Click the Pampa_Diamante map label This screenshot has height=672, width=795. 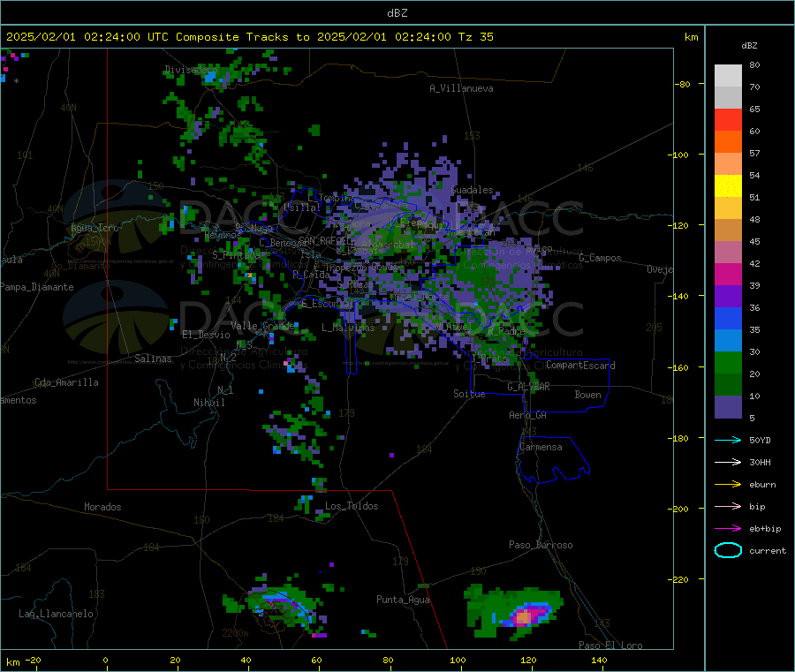[37, 287]
